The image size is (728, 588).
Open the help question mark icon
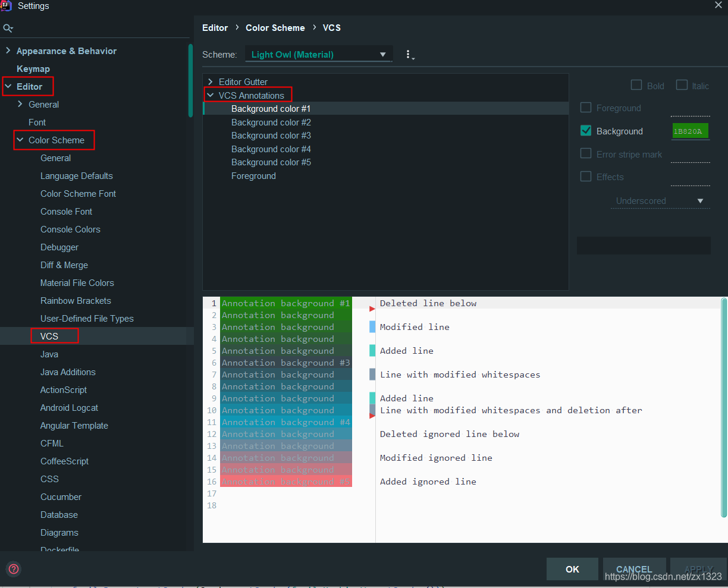14,569
